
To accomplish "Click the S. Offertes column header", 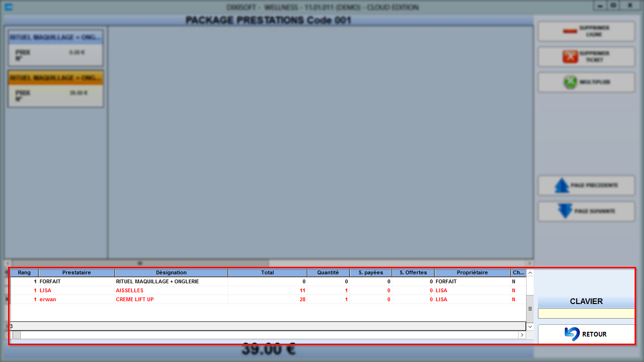I will pos(413,272).
